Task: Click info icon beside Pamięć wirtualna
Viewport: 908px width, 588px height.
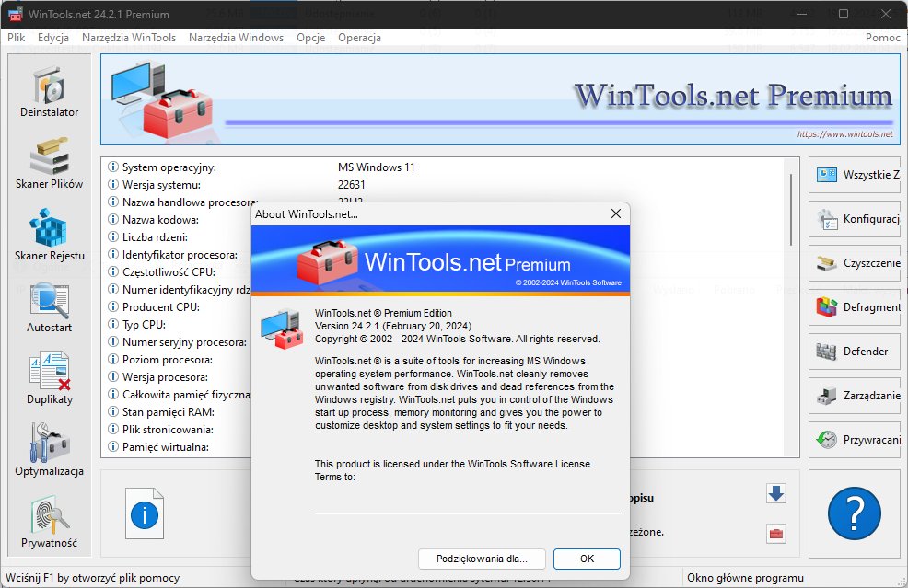Action: (113, 447)
